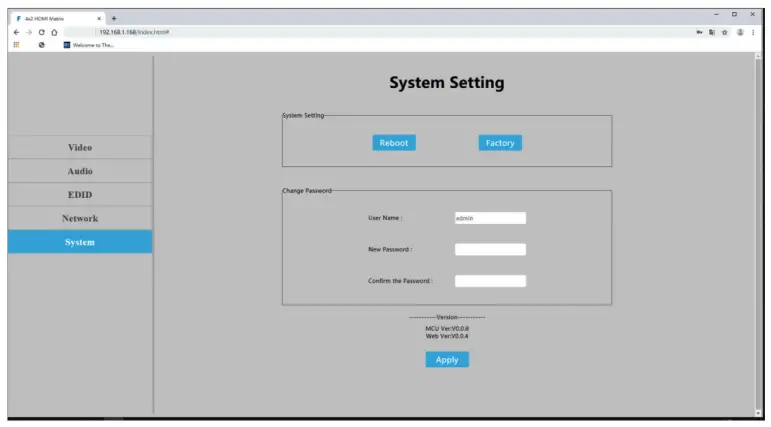
Task: Open a new browser tab
Action: coord(114,19)
